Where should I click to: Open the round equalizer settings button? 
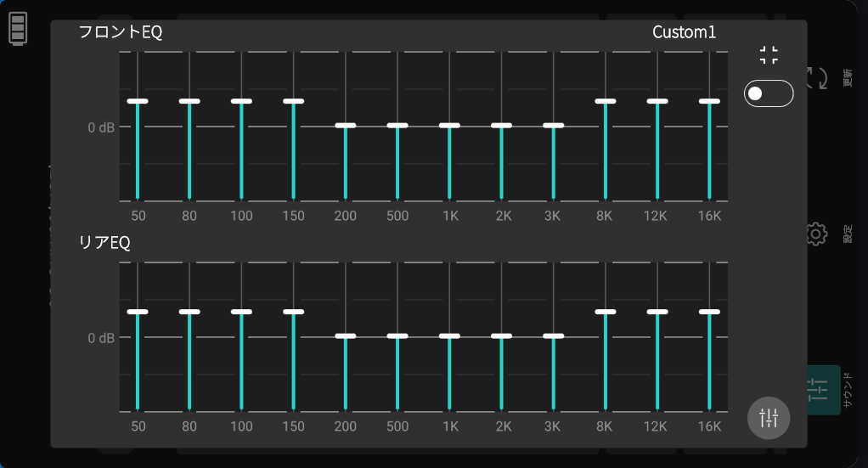[x=769, y=418]
